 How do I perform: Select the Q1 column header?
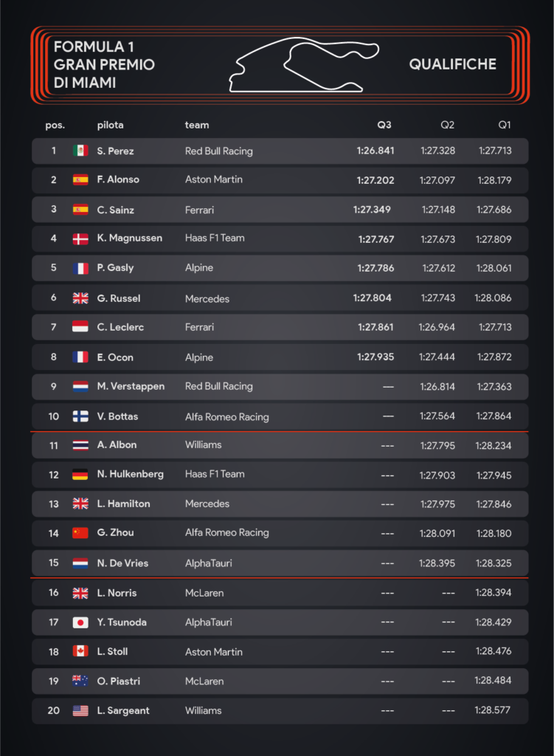tap(505, 126)
